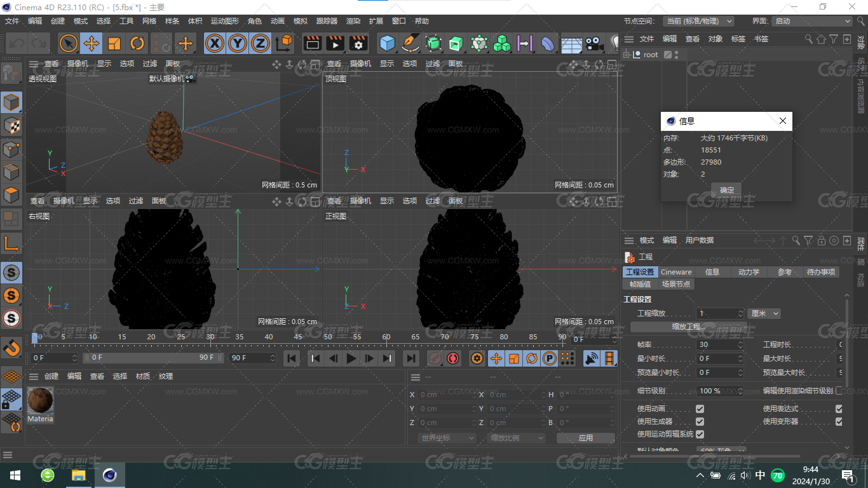Toggle root object visibility dots

click(x=677, y=55)
